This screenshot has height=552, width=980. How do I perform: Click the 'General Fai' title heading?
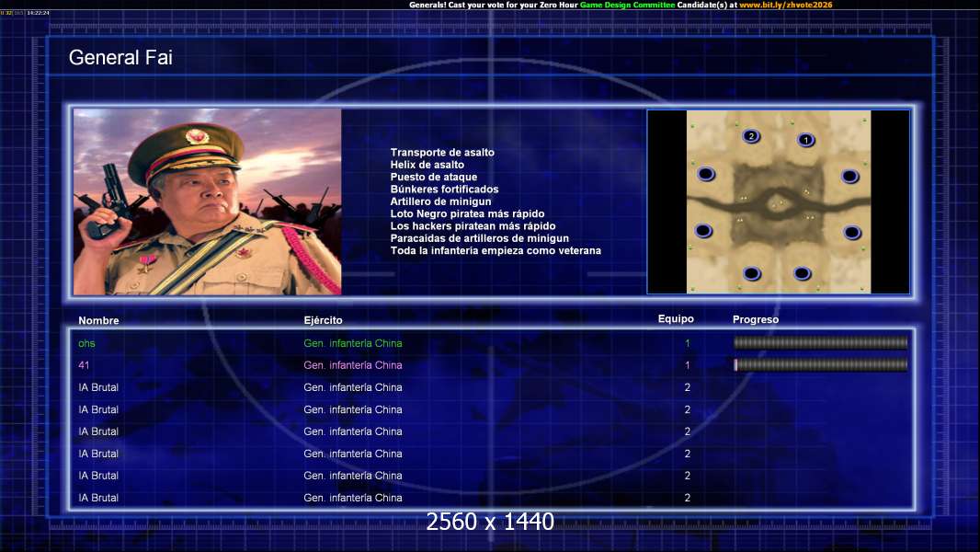point(120,58)
